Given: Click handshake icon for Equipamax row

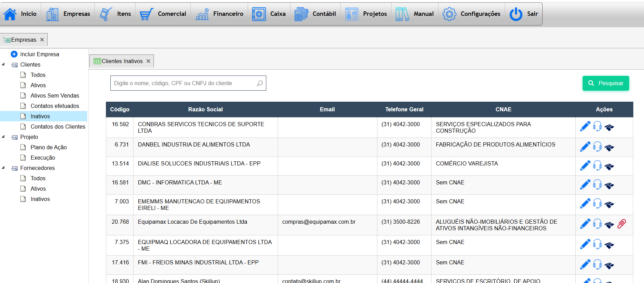Looking at the screenshot, I should click(x=609, y=225).
